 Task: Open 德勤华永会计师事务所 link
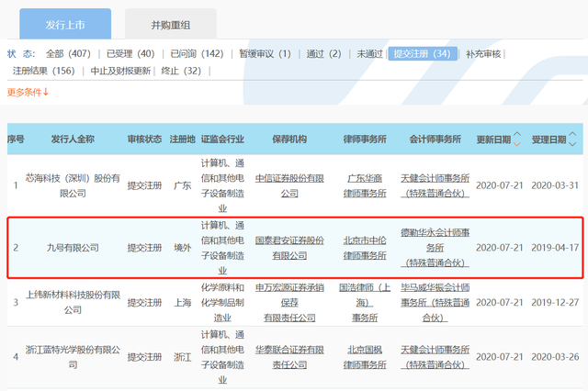pos(435,248)
